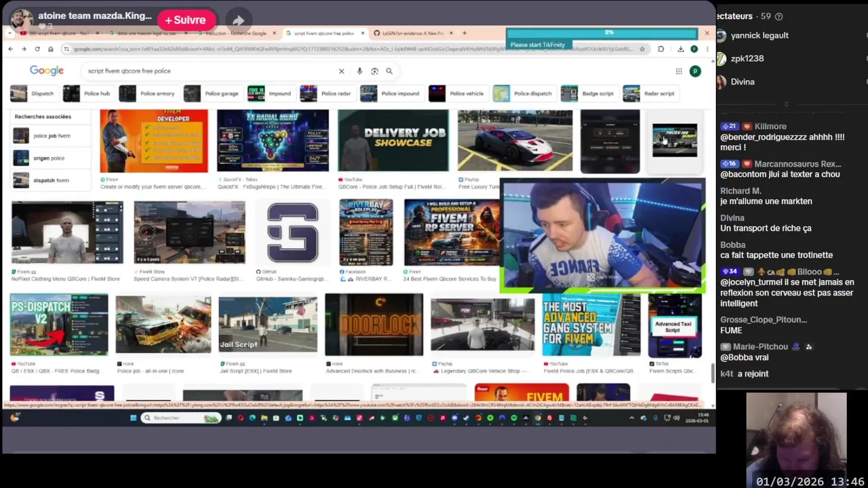This screenshot has width=868, height=488.
Task: Close the active 'script fivem qbcore' tab
Action: (x=363, y=33)
